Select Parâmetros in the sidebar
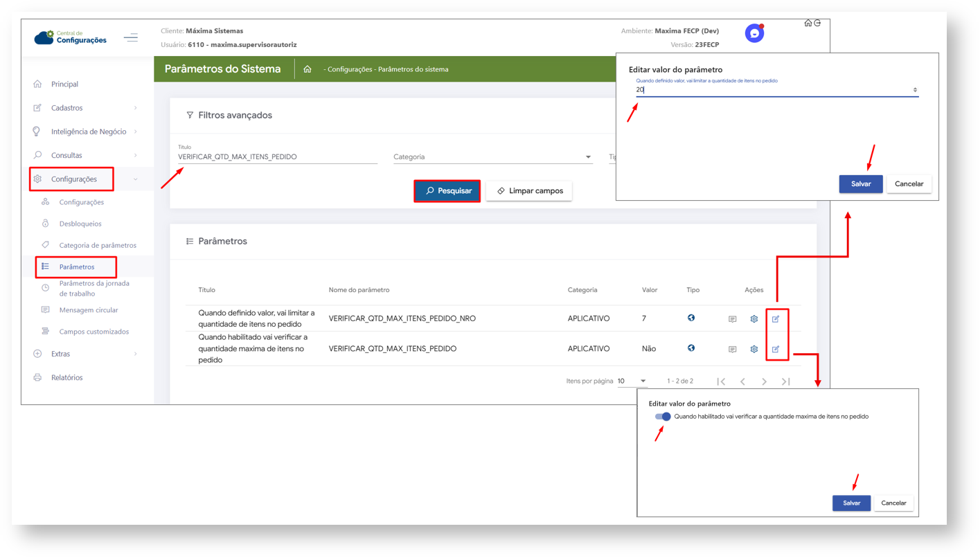The height and width of the screenshot is (558, 980). [x=77, y=267]
